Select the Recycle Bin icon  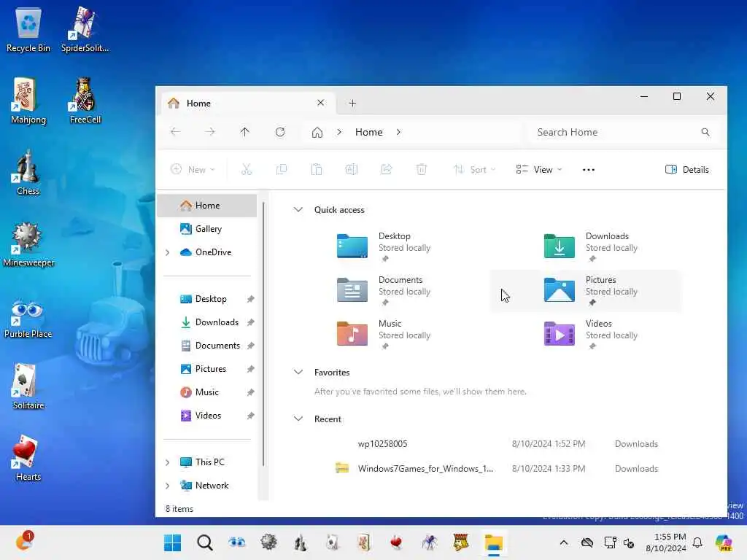(x=28, y=29)
